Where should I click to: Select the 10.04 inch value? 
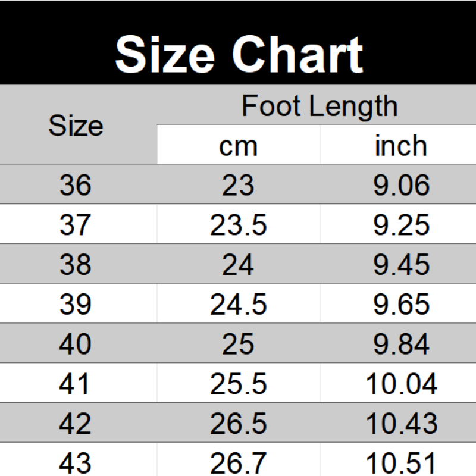(400, 384)
